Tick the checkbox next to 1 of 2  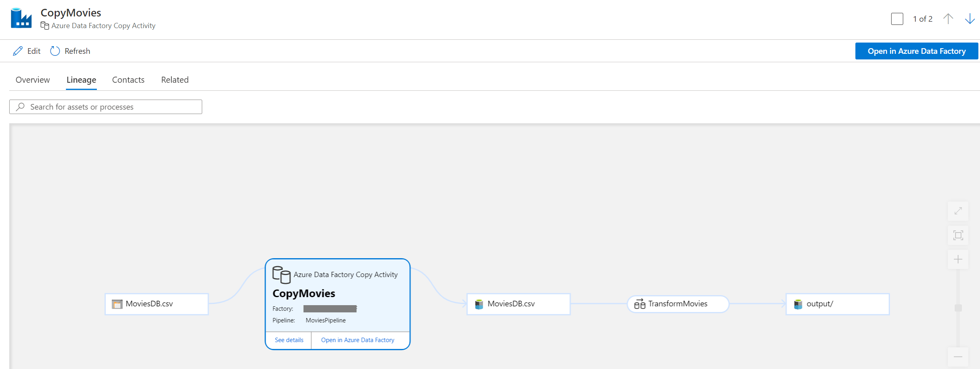pos(897,19)
